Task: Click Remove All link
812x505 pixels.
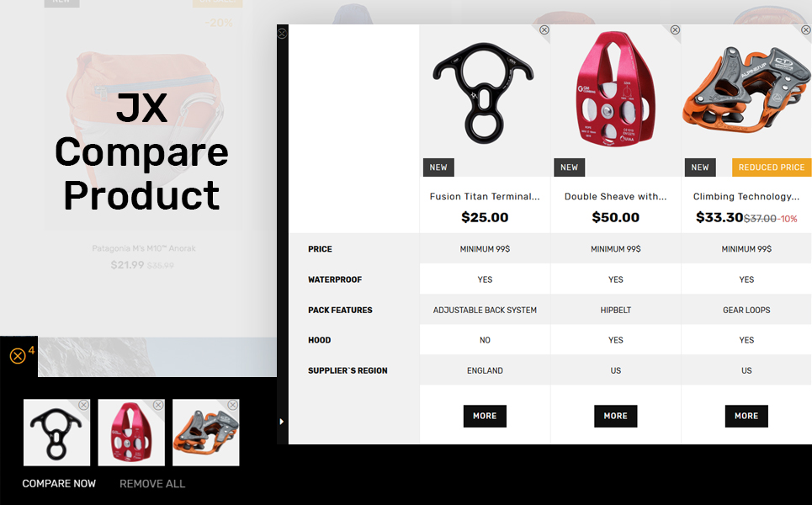Action: (x=152, y=484)
